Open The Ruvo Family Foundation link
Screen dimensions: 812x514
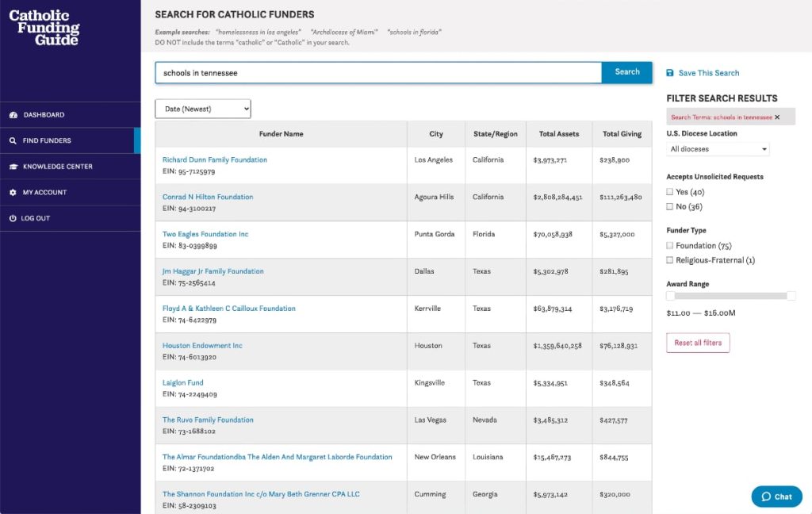click(209, 420)
